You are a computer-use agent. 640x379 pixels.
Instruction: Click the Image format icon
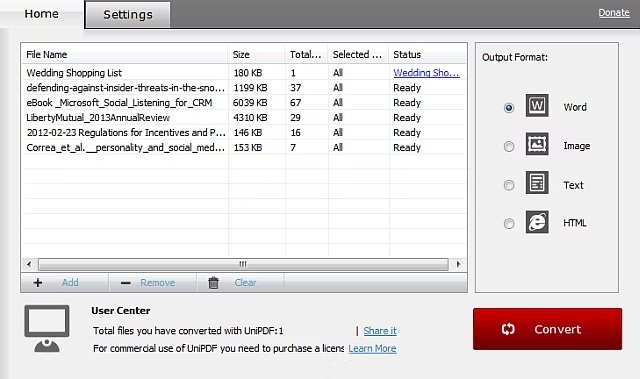(537, 144)
